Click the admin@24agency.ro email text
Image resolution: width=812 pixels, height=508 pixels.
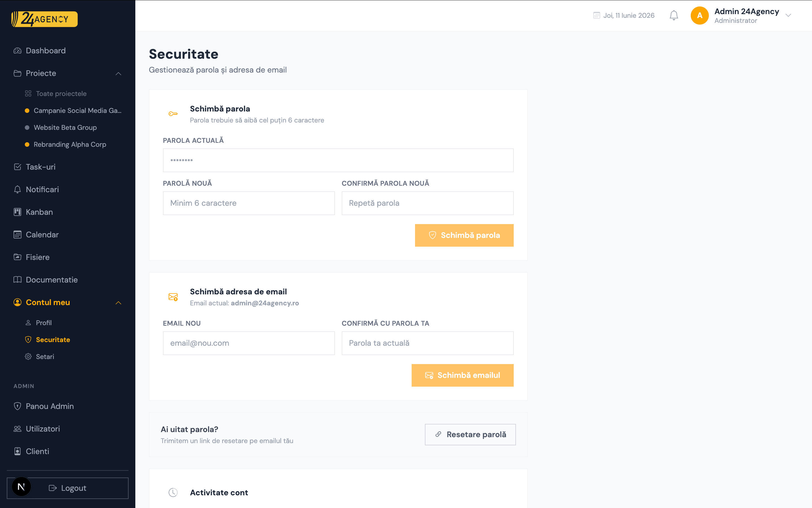pos(265,303)
